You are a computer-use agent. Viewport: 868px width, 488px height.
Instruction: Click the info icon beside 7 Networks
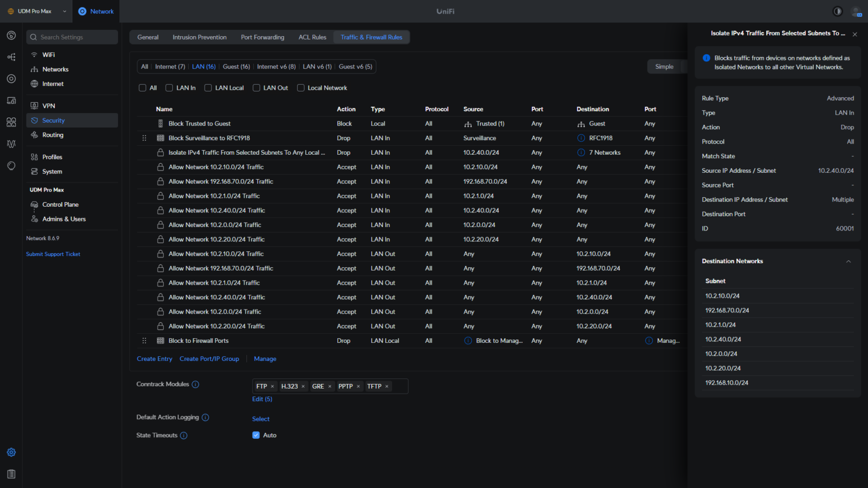581,152
